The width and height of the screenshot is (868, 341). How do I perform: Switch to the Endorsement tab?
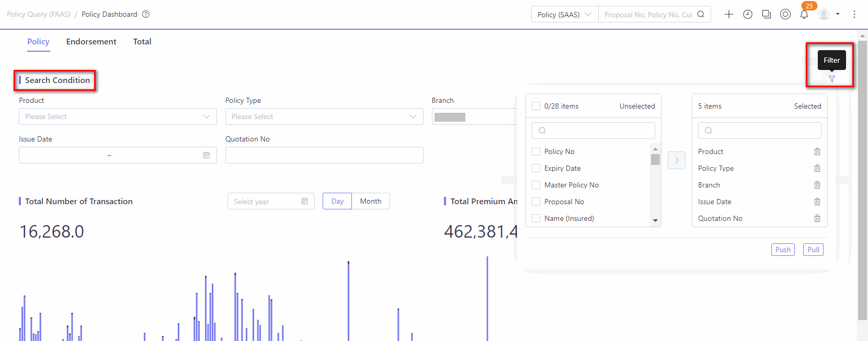[x=92, y=42]
